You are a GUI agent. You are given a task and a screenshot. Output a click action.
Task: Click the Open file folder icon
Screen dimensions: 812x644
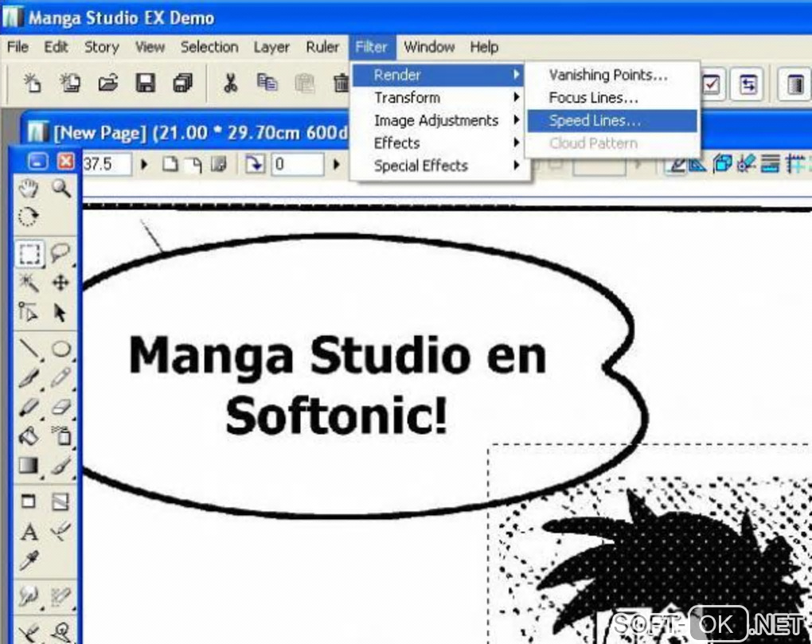pyautogui.click(x=107, y=83)
